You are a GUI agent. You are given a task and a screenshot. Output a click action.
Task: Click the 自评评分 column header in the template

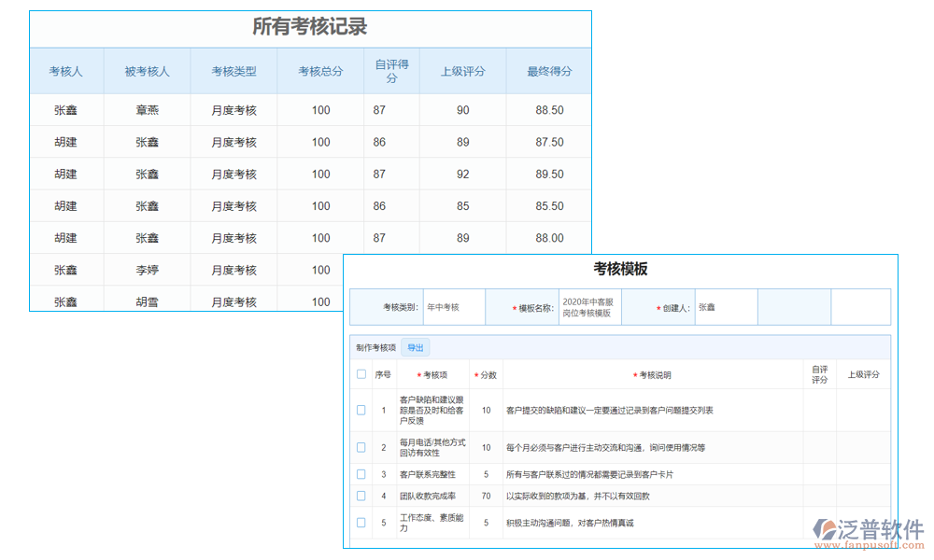tap(819, 374)
